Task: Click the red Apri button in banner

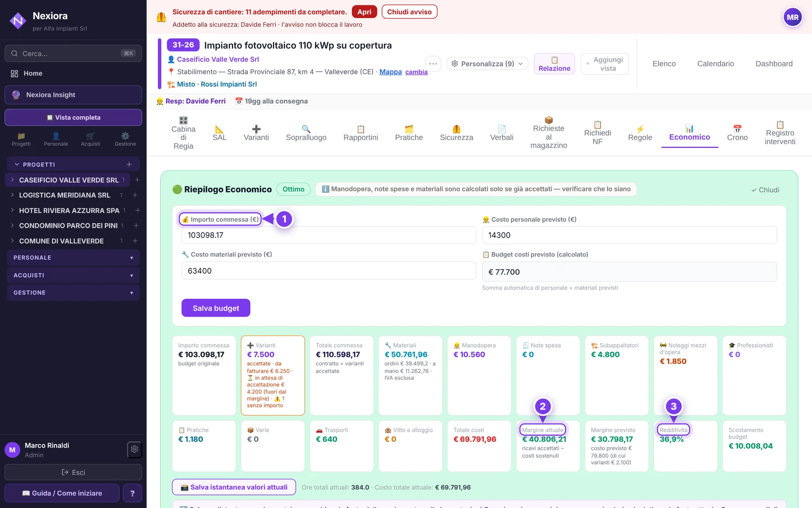Action: pos(364,12)
